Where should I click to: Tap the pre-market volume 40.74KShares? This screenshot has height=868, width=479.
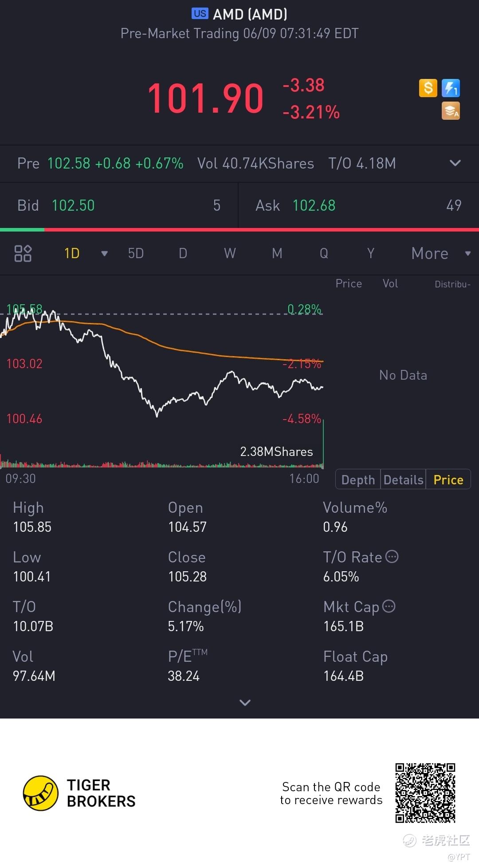coord(255,163)
